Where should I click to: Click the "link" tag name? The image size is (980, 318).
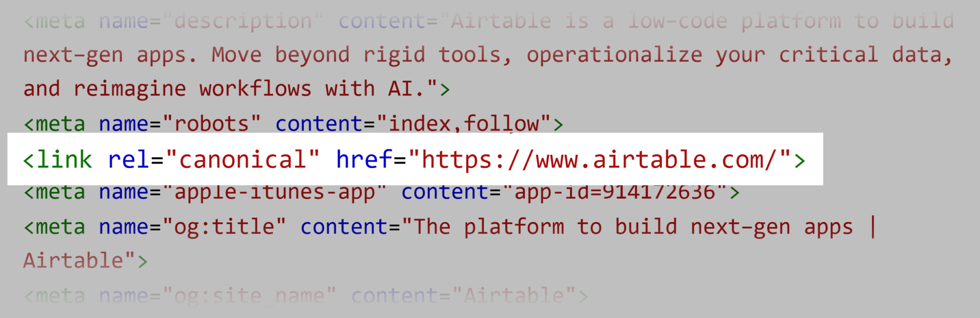pos(64,160)
